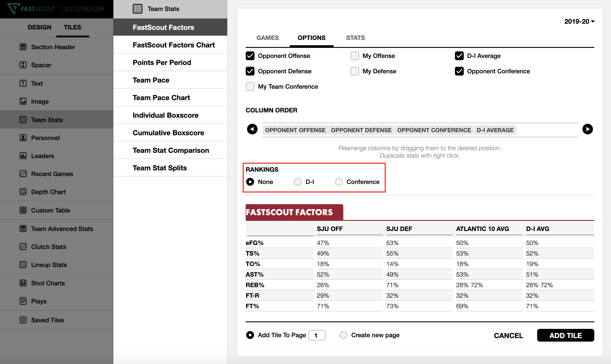Select D-I rankings radio button
The width and height of the screenshot is (611, 364).
(297, 182)
